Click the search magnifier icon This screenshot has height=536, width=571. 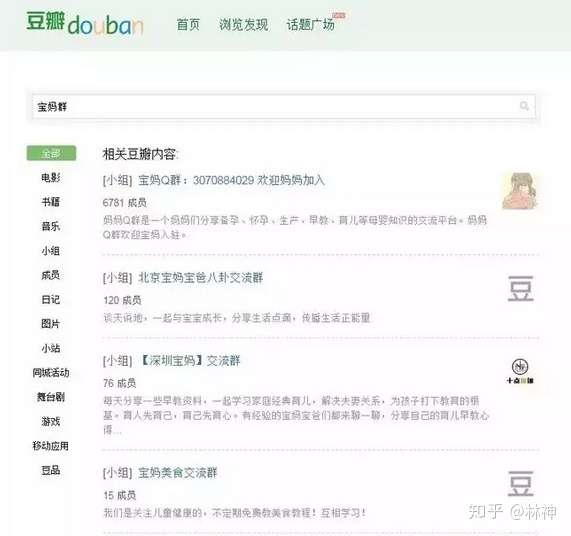524,106
